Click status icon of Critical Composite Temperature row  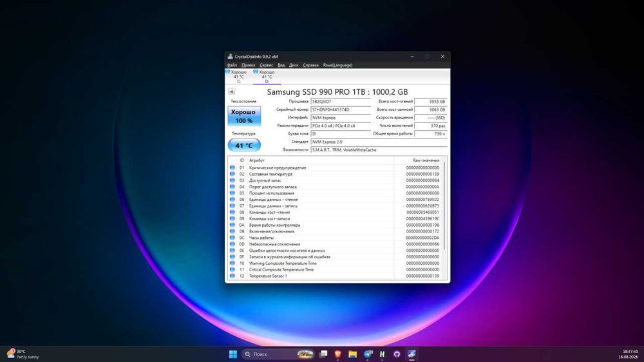point(232,269)
